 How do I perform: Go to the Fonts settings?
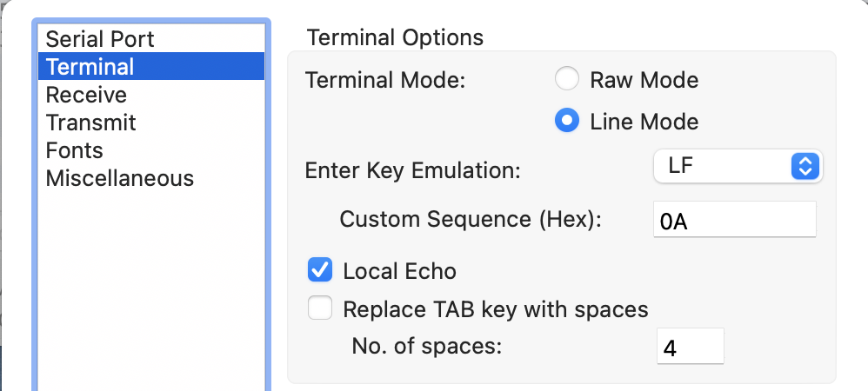pos(74,150)
